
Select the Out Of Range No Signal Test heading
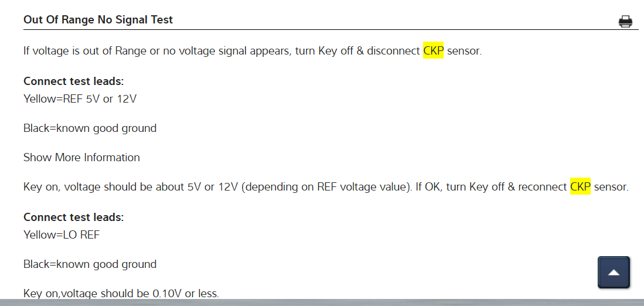coord(98,20)
